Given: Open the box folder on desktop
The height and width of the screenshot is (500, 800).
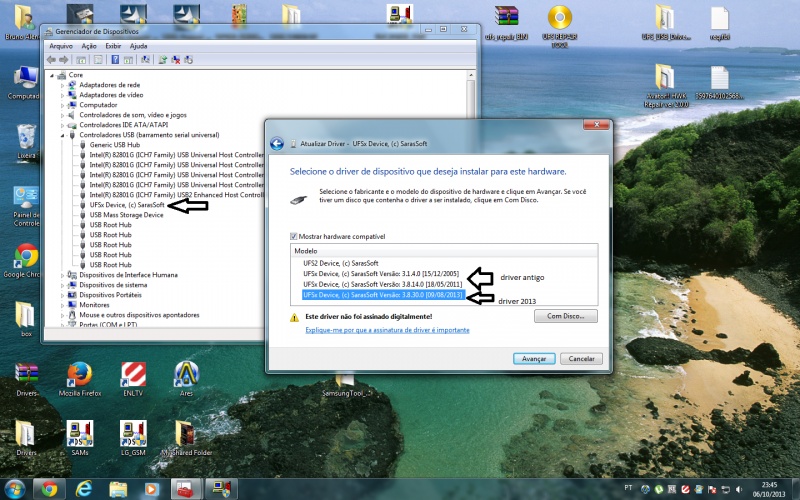Looking at the screenshot, I should point(26,319).
